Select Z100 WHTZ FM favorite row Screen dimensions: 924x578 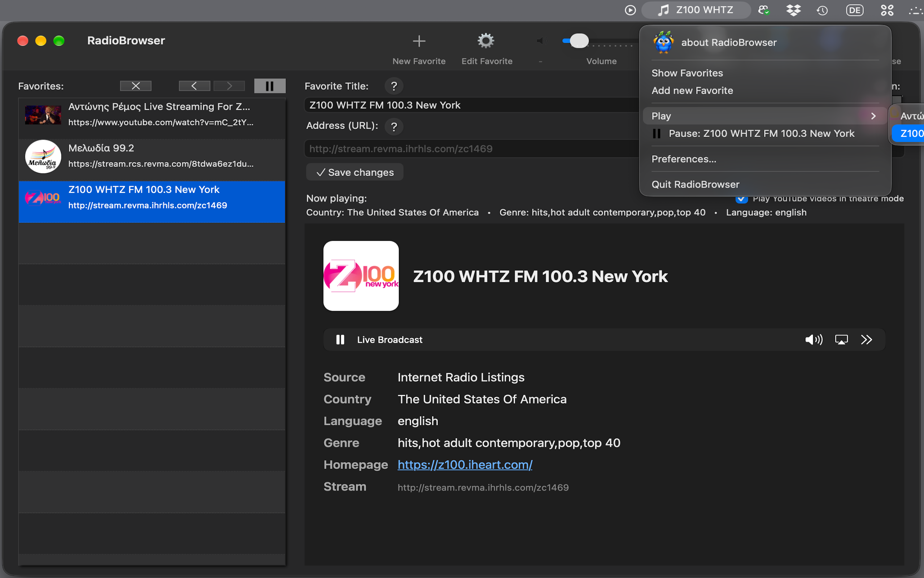152,202
